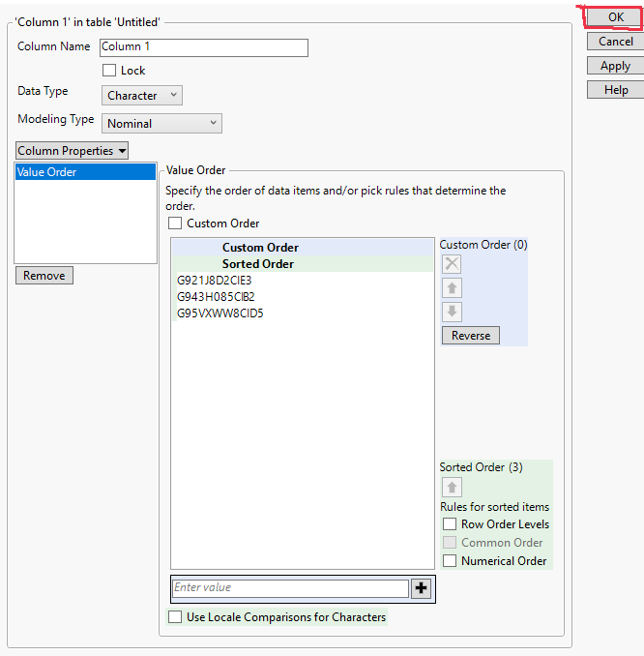This screenshot has height=656, width=644.
Task: Click the Custom Order list header
Action: 303,248
